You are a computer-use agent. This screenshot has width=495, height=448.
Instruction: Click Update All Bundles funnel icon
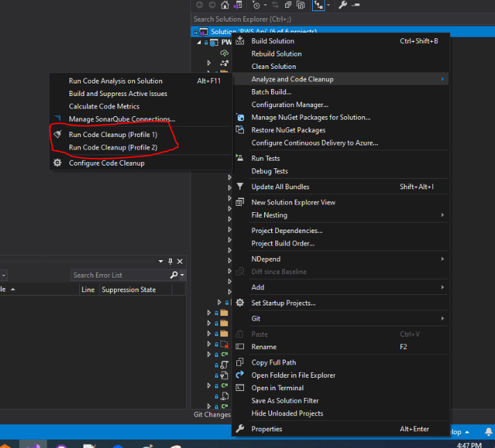pos(240,186)
